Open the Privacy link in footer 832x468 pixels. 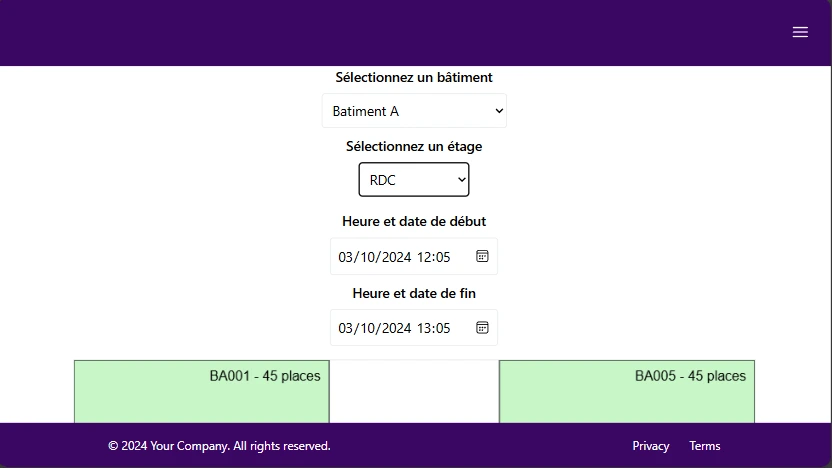[x=651, y=446]
